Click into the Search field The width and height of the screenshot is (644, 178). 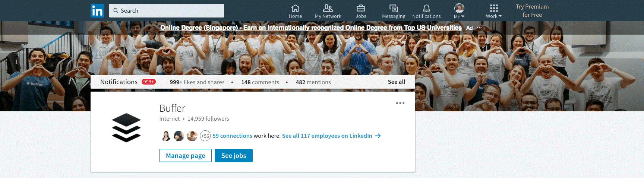[x=167, y=11]
